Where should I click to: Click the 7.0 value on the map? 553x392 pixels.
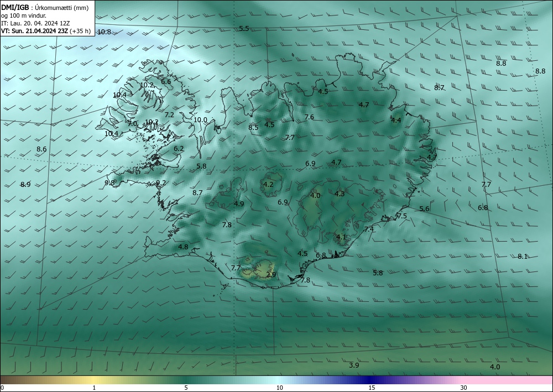132,124
